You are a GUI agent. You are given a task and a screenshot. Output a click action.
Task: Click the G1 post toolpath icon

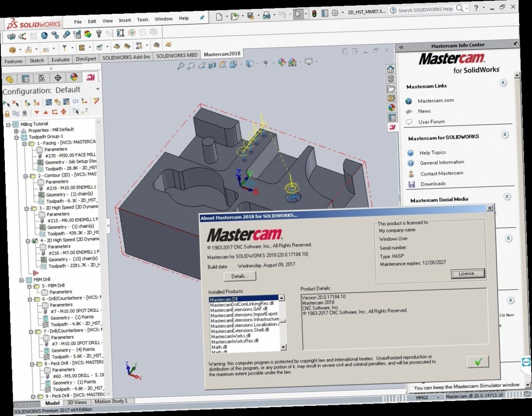tap(75, 101)
